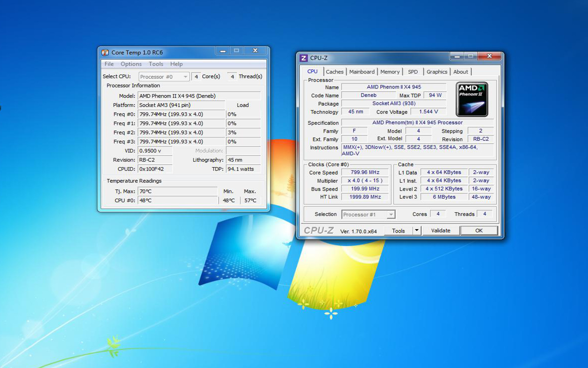The width and height of the screenshot is (588, 368).
Task: Click the OK button in CPU-Z
Action: point(479,231)
